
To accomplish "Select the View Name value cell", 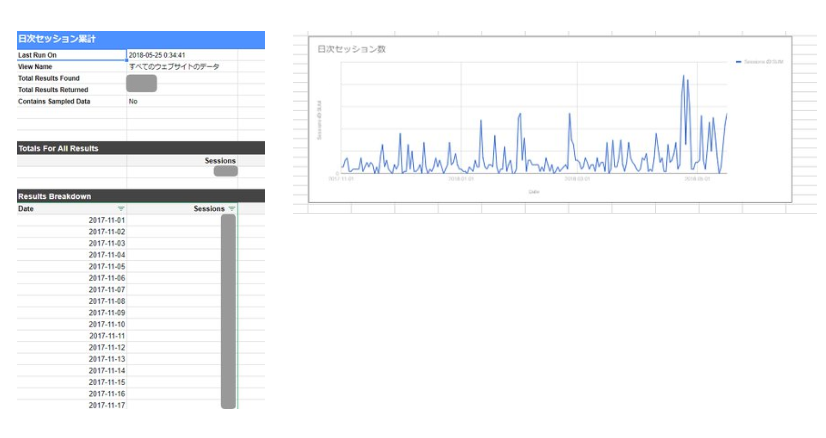I will [x=174, y=67].
